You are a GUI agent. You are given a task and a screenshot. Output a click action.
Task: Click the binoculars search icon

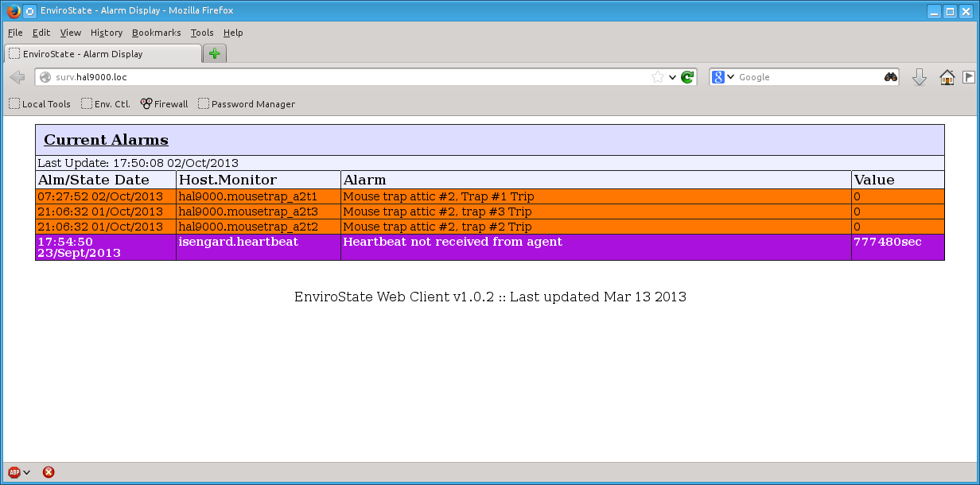tap(891, 77)
